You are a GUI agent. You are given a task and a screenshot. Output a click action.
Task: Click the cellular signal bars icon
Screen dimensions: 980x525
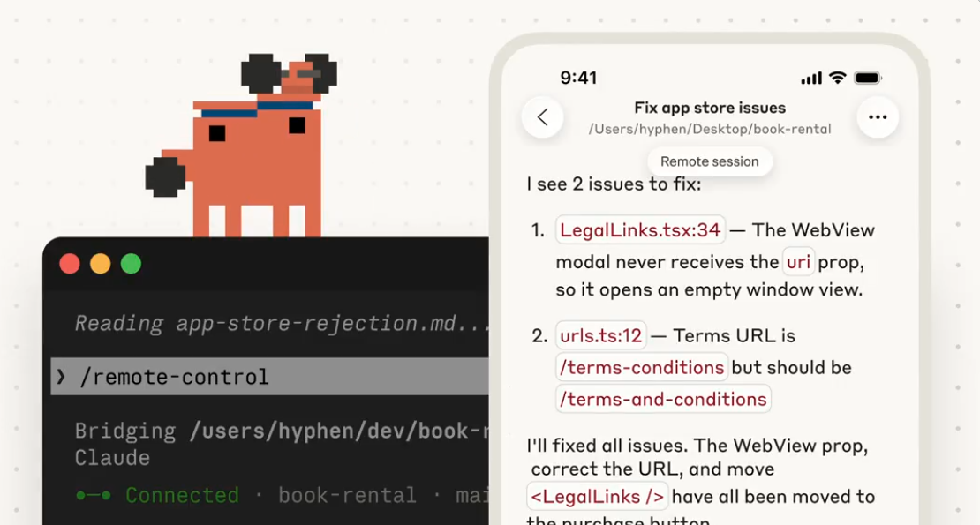click(x=811, y=78)
